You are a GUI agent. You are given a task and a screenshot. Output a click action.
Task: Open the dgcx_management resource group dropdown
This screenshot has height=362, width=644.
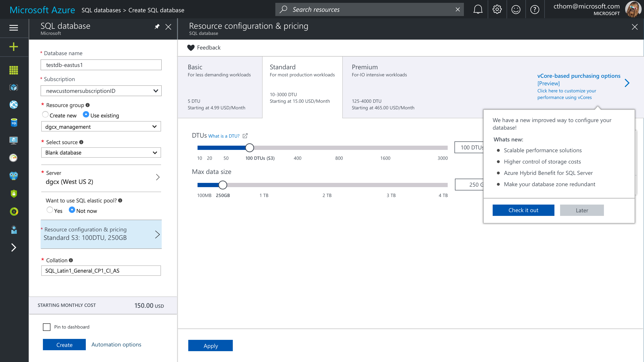(x=101, y=127)
